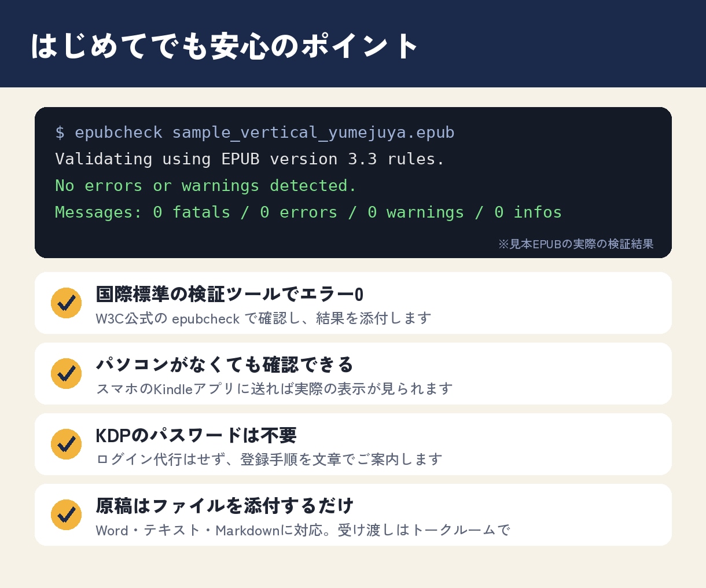
Task: Click the line Validating using EPUB version 3.3 rules.
Action: tap(250, 159)
